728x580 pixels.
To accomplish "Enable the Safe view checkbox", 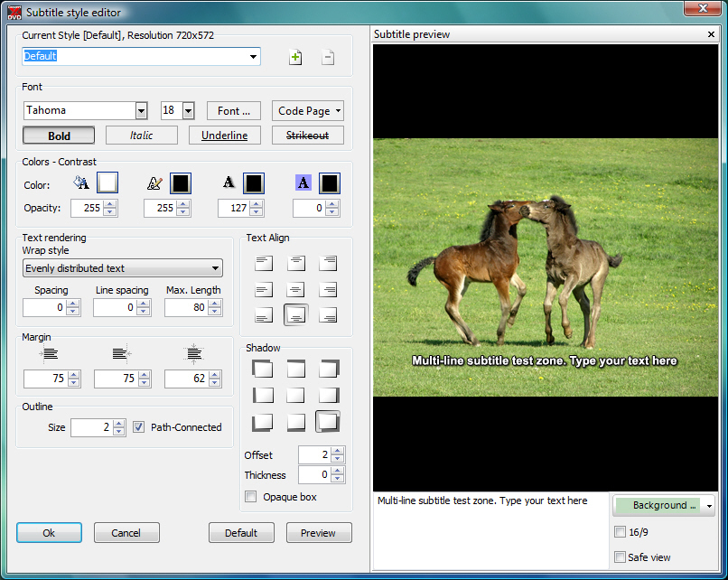I will [620, 557].
